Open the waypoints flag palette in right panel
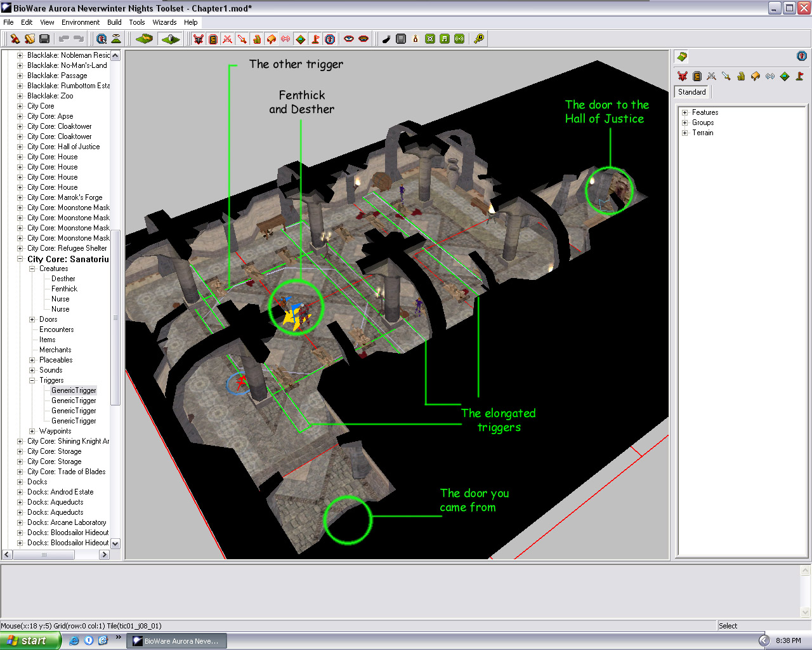The image size is (812, 650). [x=799, y=76]
